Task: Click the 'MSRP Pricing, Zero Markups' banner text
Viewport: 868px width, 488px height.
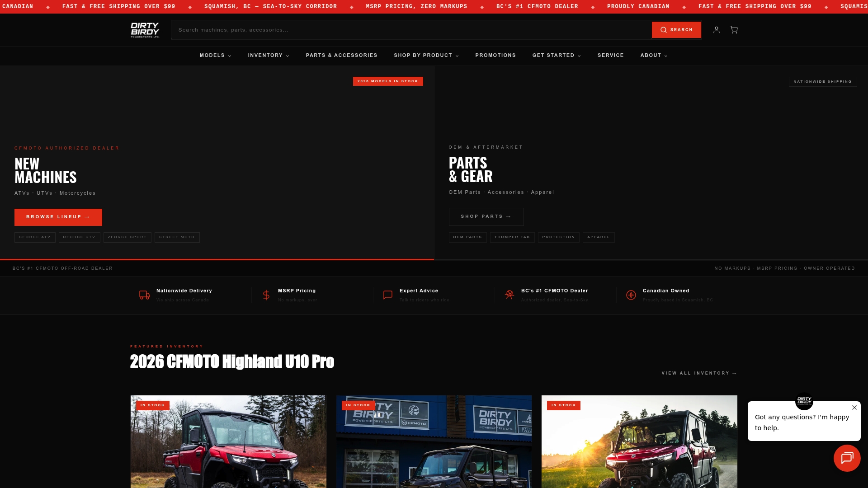Action: (x=416, y=6)
